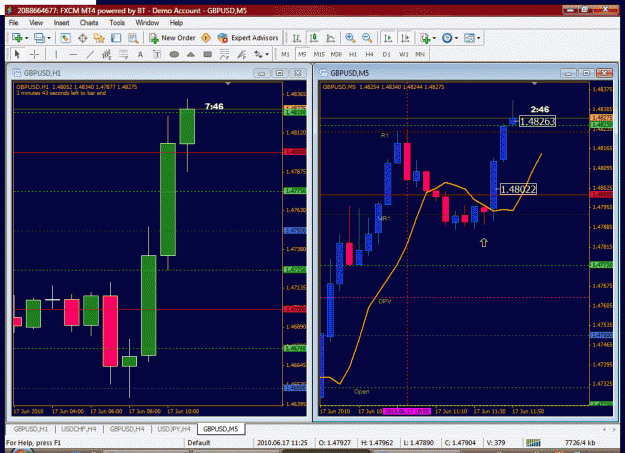
Task: Switch chart to Line Chart type
Action: 330,38
